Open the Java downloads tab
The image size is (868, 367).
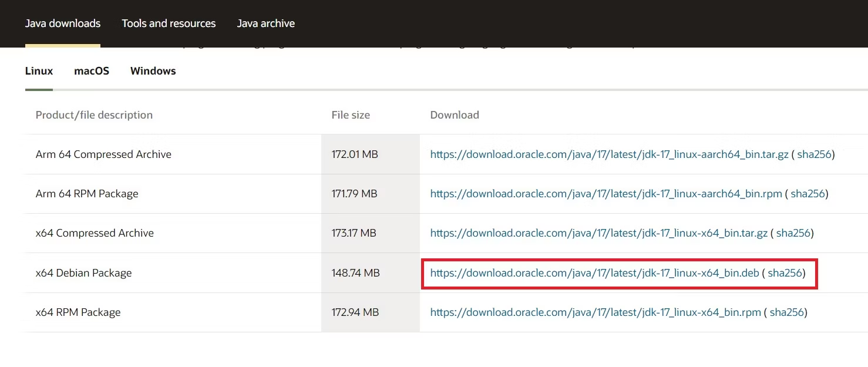point(63,23)
